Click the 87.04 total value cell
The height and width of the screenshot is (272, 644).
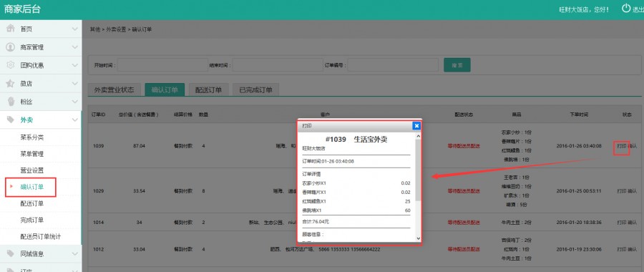click(x=139, y=146)
